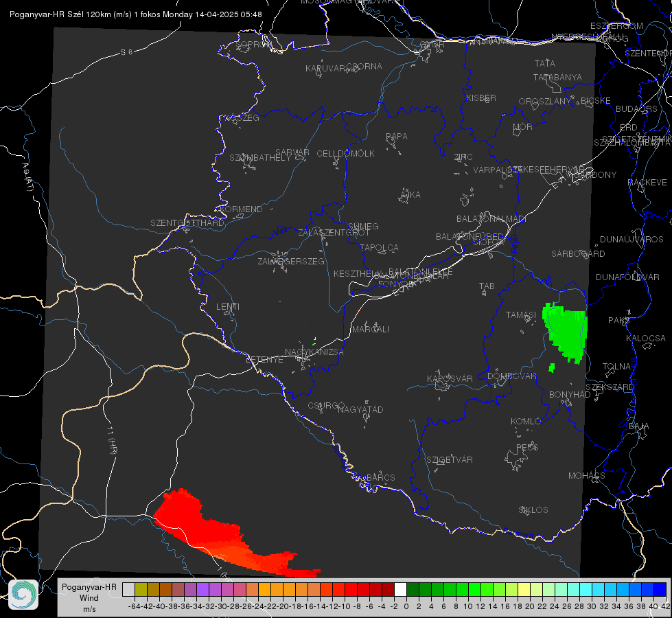Click the SZENTGOTTHARD city label
This screenshot has height=618, width=672.
pyautogui.click(x=187, y=223)
